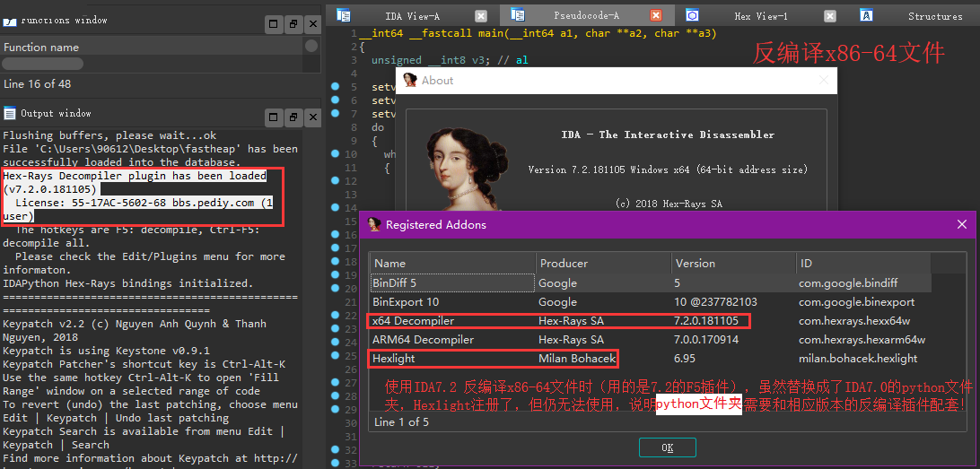Float the Output window panel
This screenshot has height=469, width=980.
[x=293, y=117]
